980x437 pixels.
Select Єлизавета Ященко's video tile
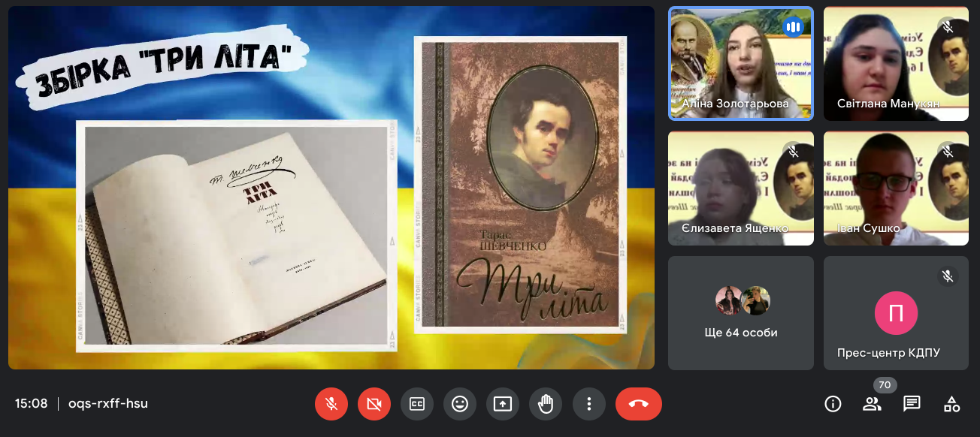click(x=740, y=188)
